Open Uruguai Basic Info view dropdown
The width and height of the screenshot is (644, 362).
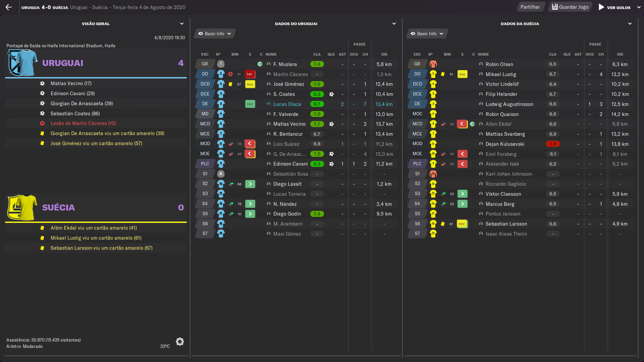tap(215, 34)
